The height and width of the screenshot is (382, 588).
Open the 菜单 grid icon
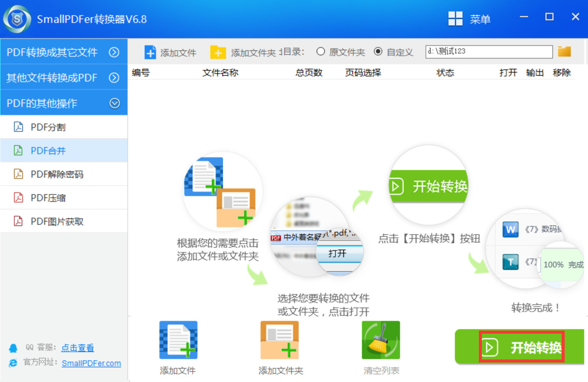456,19
